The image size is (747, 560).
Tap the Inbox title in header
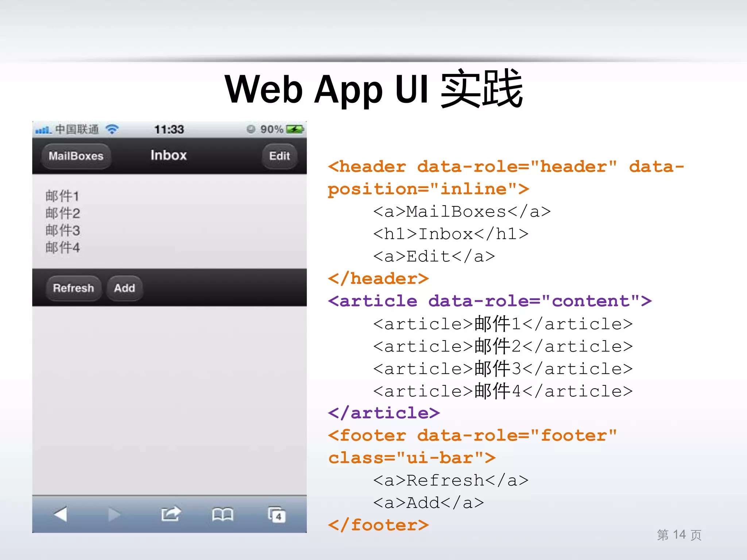(169, 155)
